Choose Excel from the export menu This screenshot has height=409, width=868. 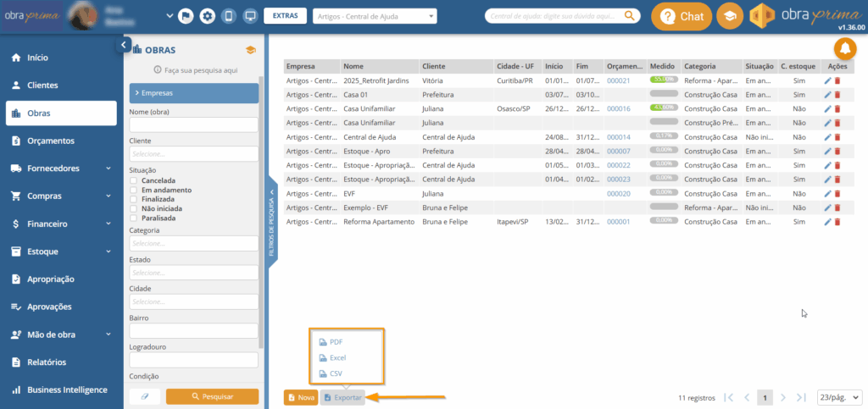[332, 358]
